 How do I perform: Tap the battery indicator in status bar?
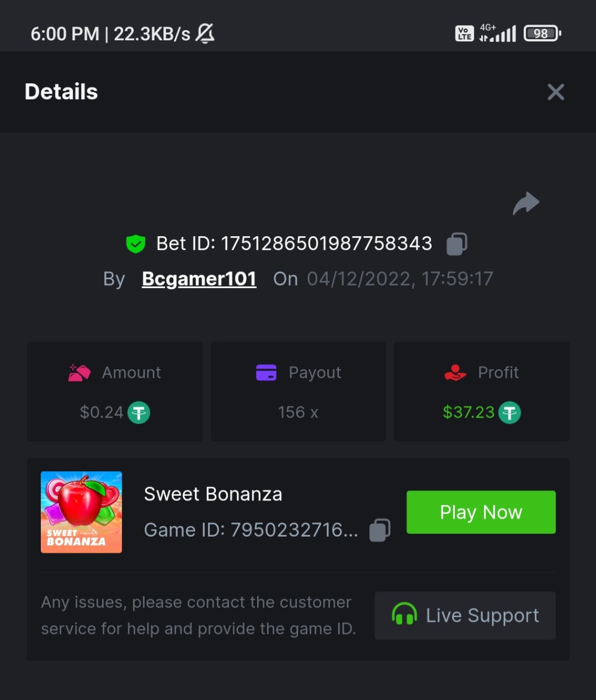(x=542, y=34)
